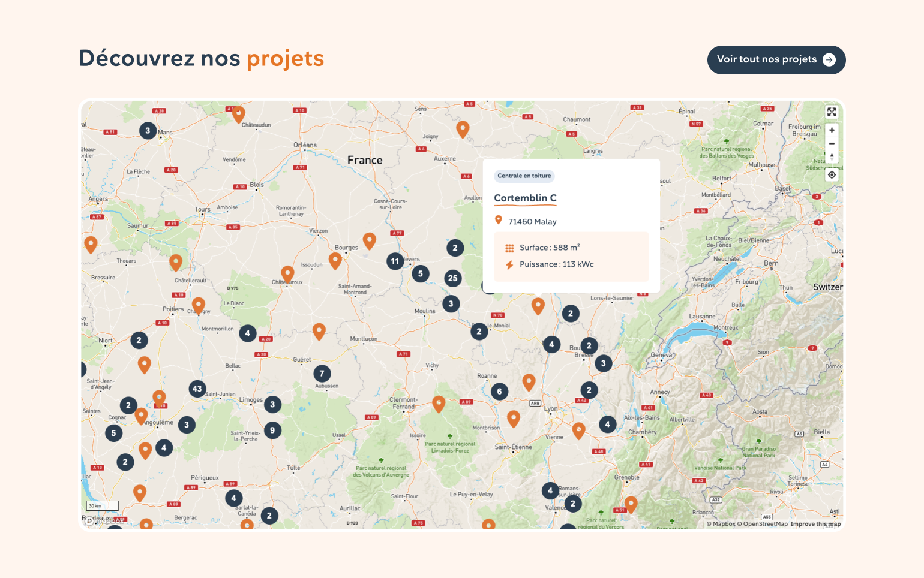Select the orange pin below the popup
This screenshot has height=578, width=924.
(x=538, y=305)
